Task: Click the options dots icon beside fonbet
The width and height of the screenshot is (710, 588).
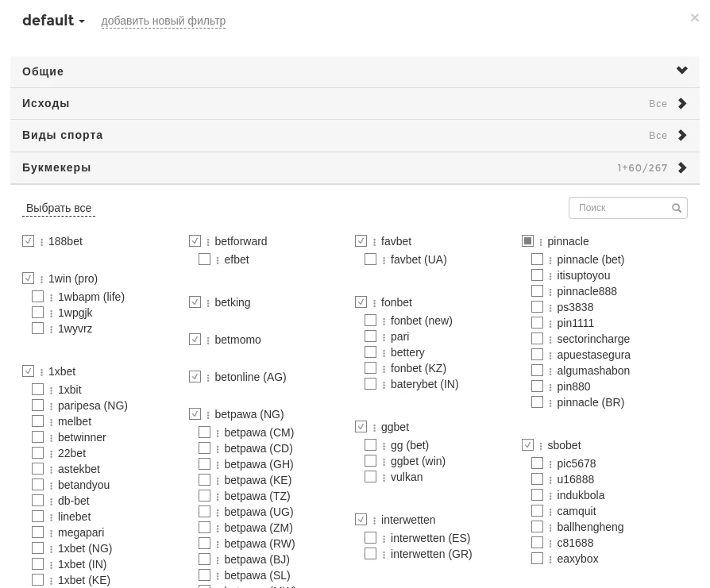Action: pyautogui.click(x=375, y=303)
